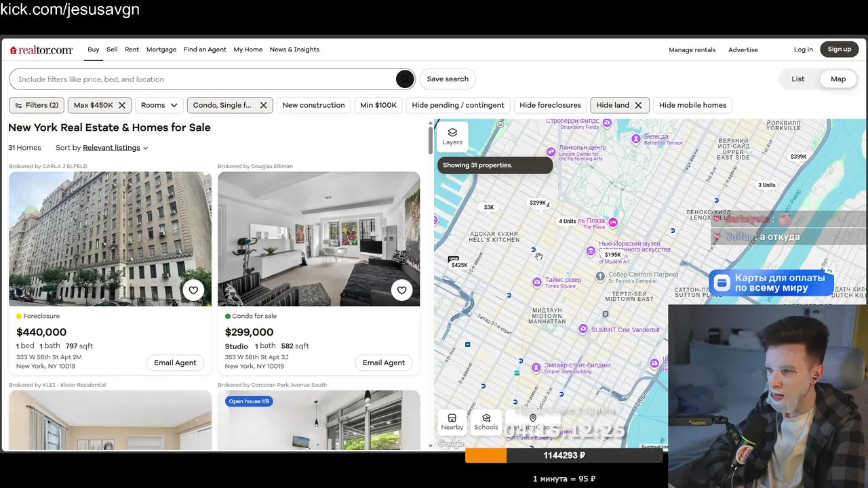Remove the Hide land filter

(638, 105)
